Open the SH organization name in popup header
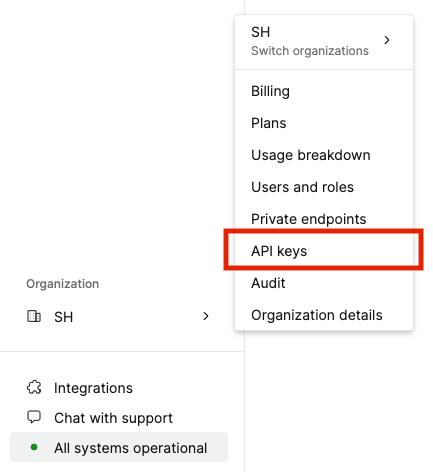 click(261, 32)
